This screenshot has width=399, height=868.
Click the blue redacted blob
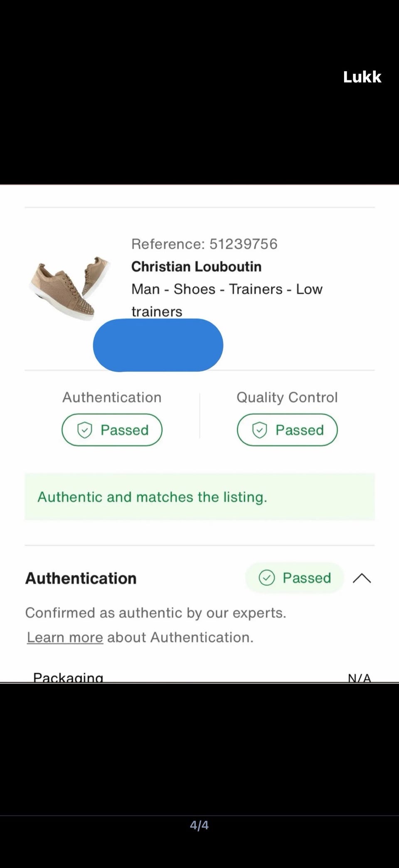(158, 345)
